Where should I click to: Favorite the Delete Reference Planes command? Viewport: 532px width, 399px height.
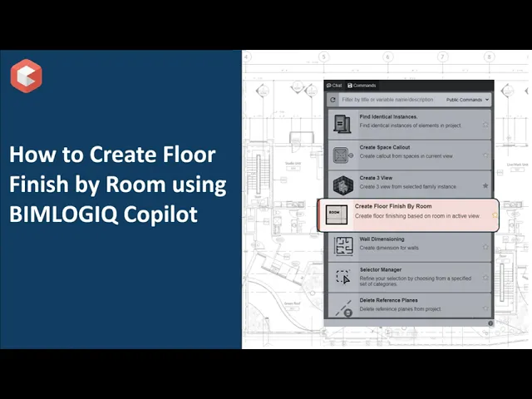(485, 308)
